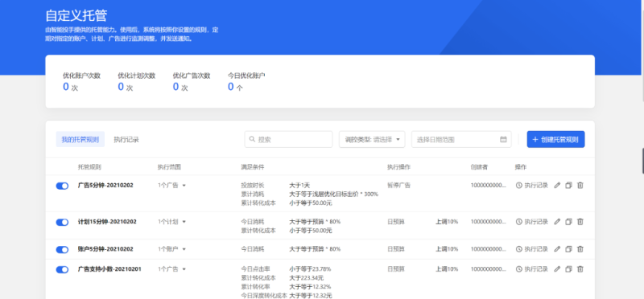Click the 优化计划次数 statistic
This screenshot has height=299, width=644.
coord(136,81)
